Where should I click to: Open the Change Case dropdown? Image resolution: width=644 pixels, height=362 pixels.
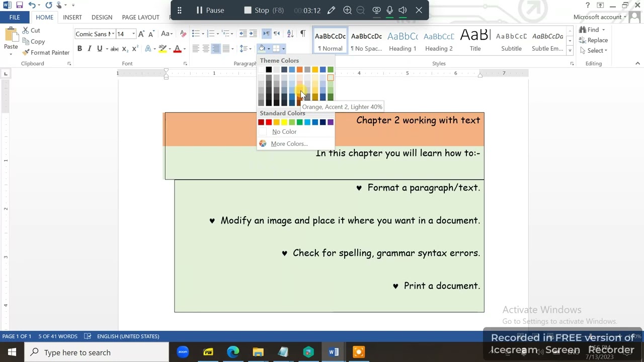point(167,34)
